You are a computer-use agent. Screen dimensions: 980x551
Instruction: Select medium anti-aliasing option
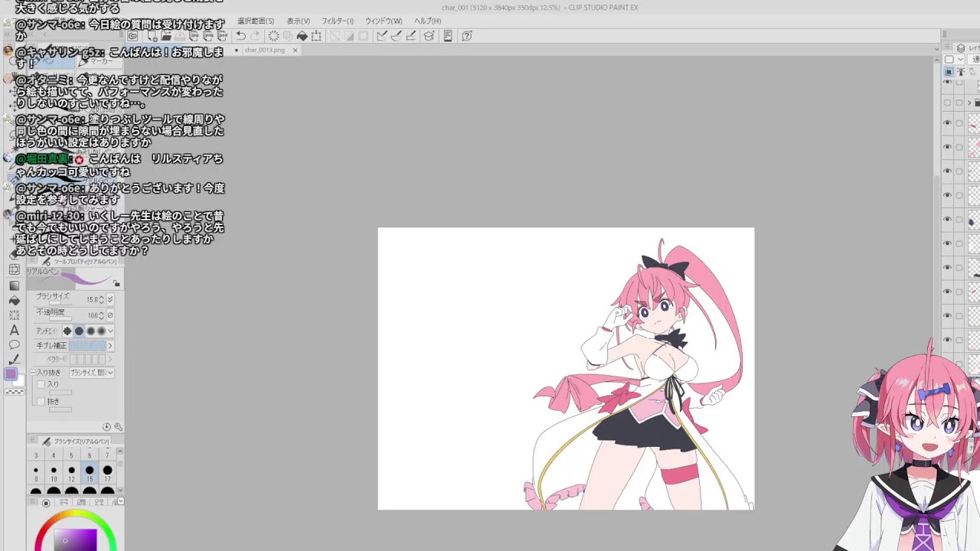(90, 331)
